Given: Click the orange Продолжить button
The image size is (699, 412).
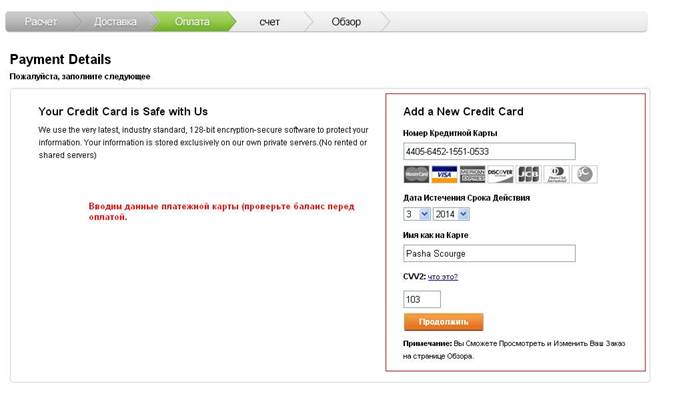Looking at the screenshot, I should pos(444,322).
